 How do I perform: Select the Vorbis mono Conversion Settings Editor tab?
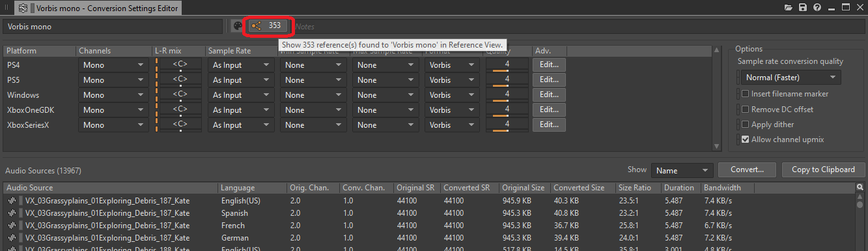98,8
